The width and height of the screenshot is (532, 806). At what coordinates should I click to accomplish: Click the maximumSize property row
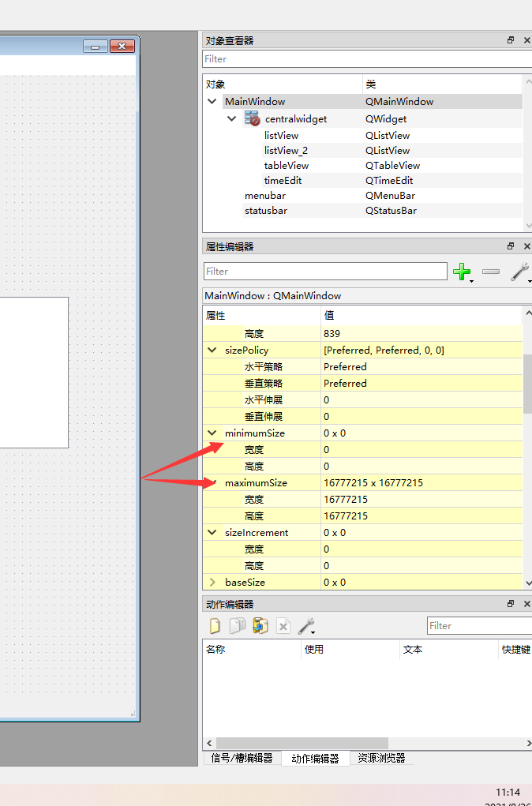tap(363, 482)
